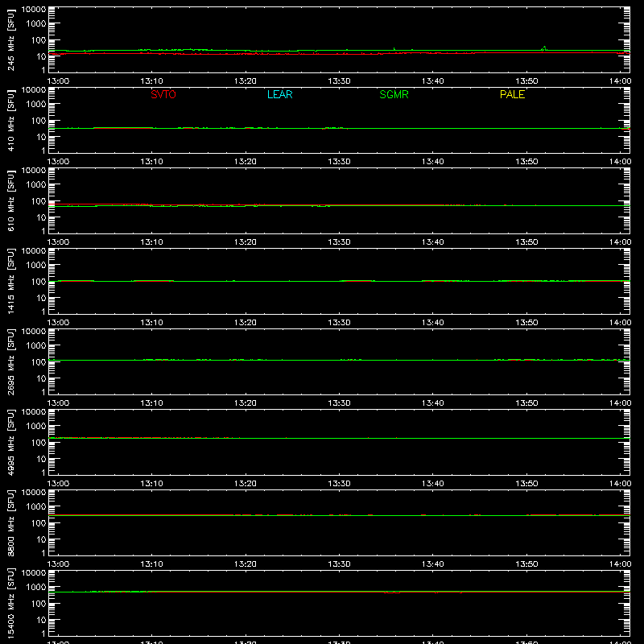The height and width of the screenshot is (644, 644).
Task: Click the 1000 tick on the 4995 MHz axis
Action: click(x=36, y=427)
